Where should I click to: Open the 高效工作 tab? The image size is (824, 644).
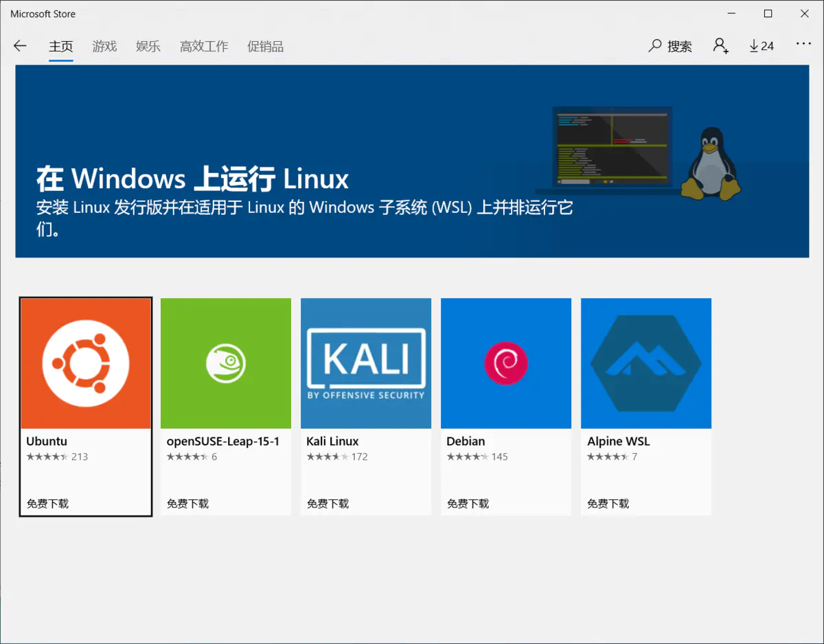pyautogui.click(x=204, y=47)
